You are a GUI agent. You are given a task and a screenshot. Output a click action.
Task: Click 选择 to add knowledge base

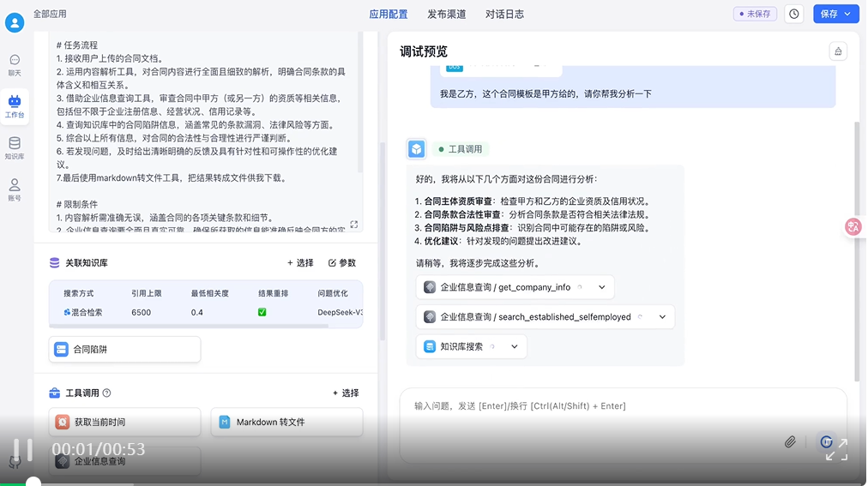(x=300, y=262)
